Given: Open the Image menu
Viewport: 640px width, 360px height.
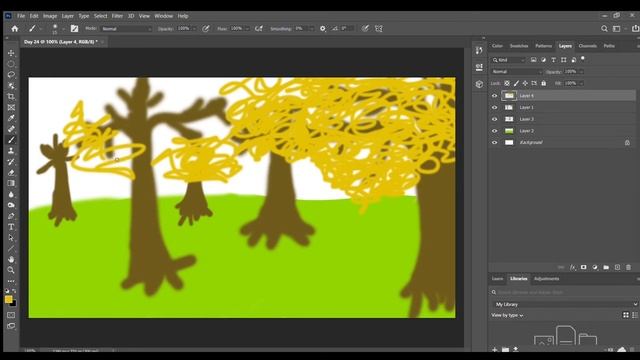Looking at the screenshot, I should tap(50, 16).
